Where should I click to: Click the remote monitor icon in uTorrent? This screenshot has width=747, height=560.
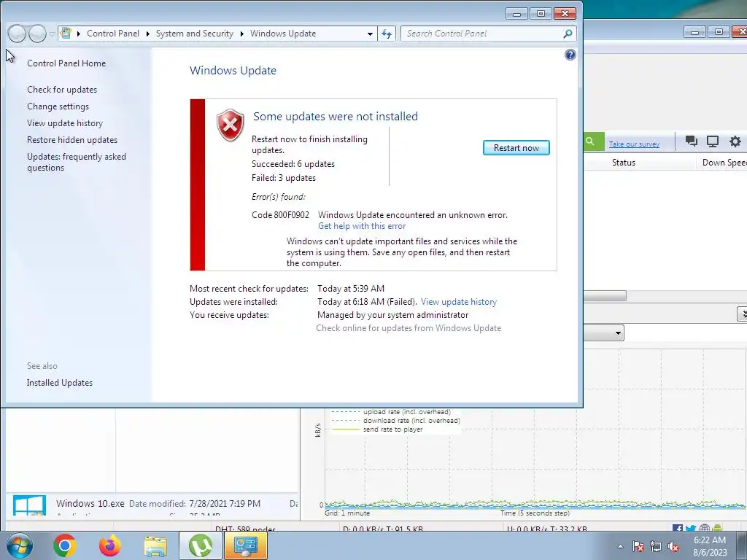[713, 141]
